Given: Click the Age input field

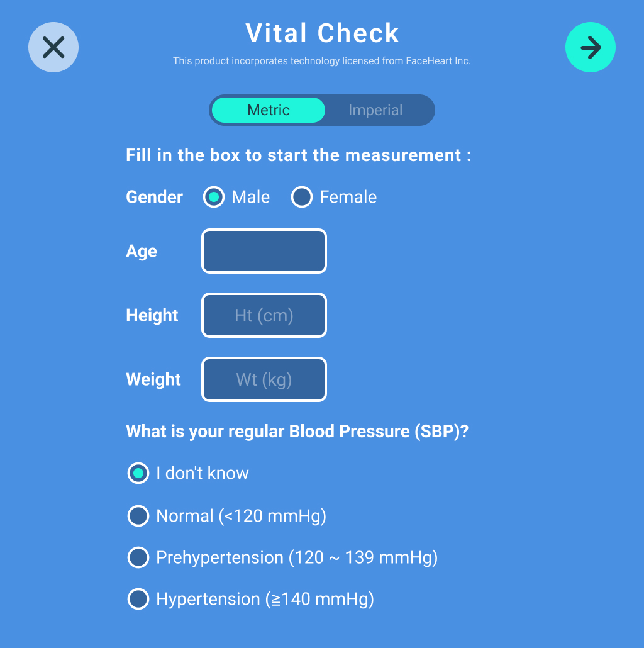Looking at the screenshot, I should [x=264, y=251].
